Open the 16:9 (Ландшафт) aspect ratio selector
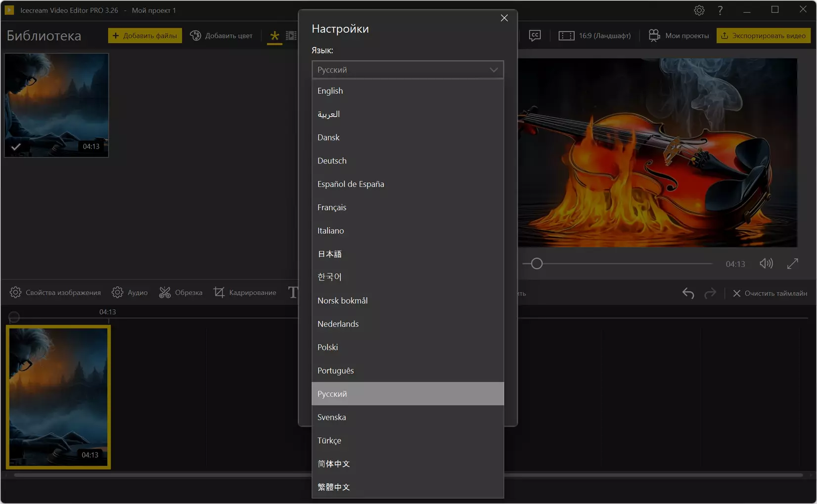The width and height of the screenshot is (817, 504). [594, 36]
